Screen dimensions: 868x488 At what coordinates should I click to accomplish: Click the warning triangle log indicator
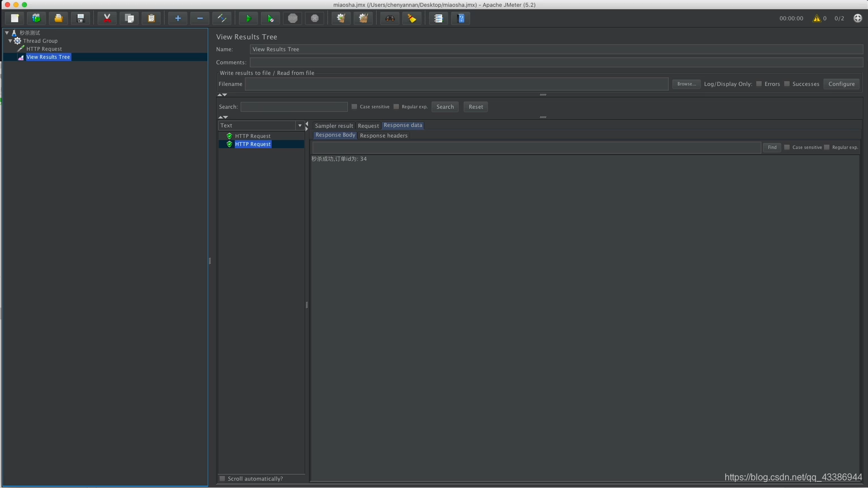(x=816, y=18)
